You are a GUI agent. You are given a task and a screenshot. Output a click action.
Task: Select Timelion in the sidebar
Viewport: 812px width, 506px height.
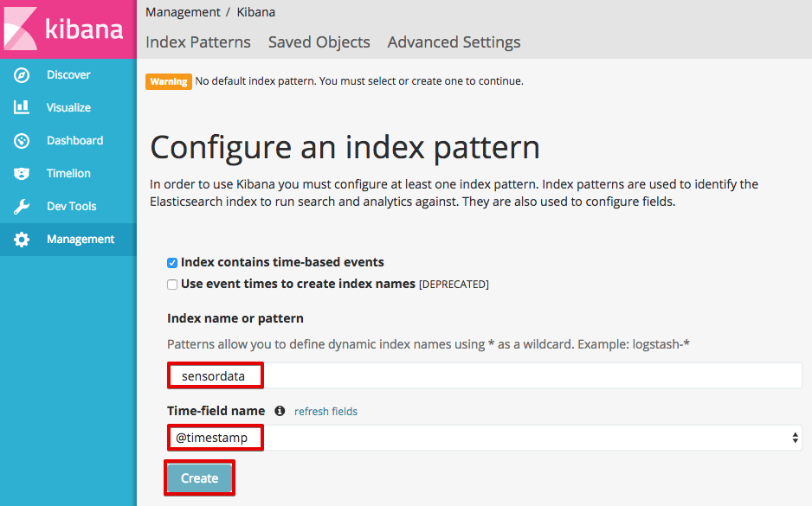pos(68,173)
